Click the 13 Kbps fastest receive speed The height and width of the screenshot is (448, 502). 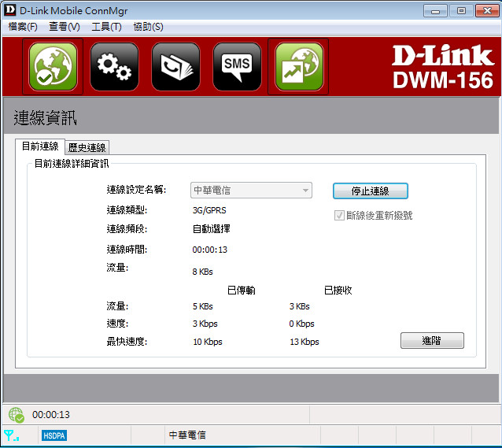pos(305,342)
